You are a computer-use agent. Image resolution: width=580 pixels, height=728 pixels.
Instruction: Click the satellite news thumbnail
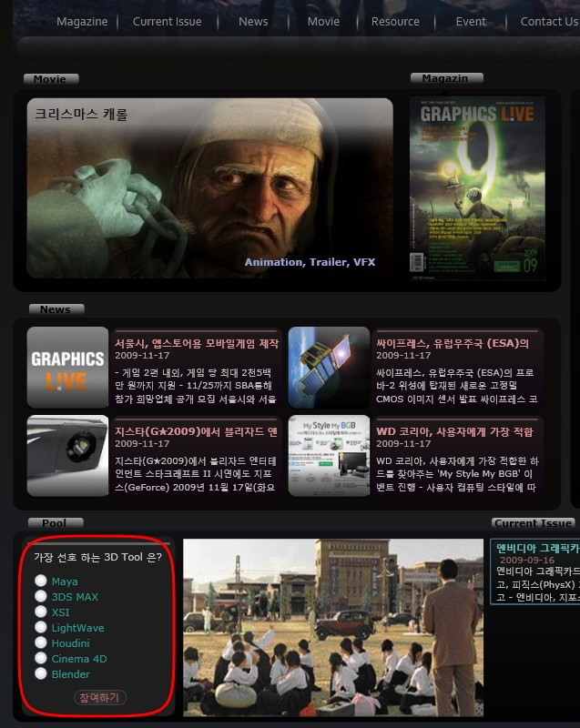[329, 368]
